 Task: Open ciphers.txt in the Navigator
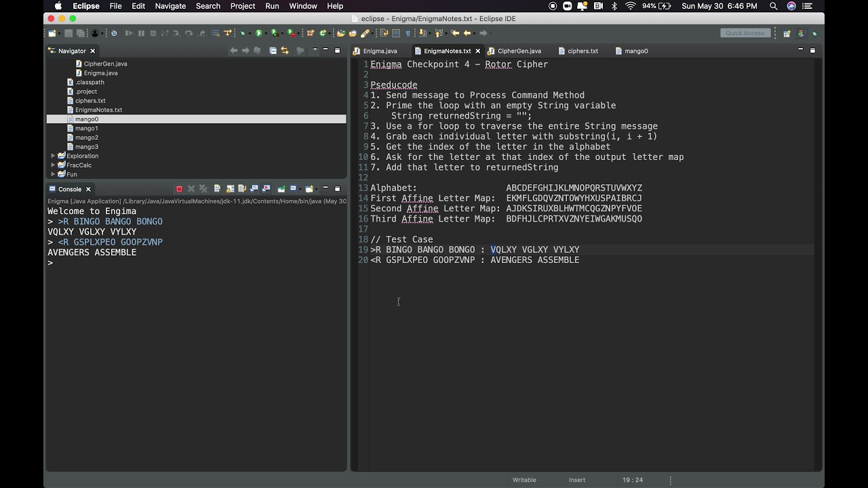[x=90, y=100]
